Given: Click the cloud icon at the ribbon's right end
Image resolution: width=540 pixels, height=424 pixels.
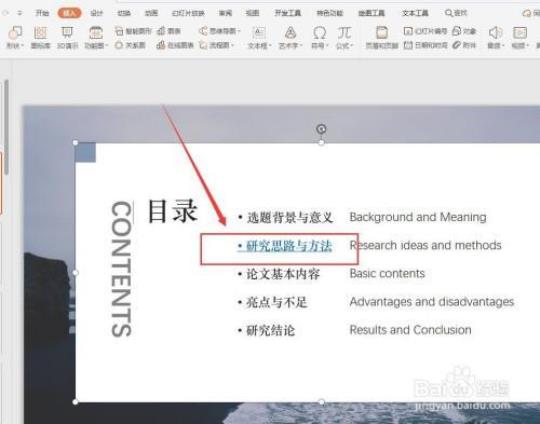Looking at the screenshot, I should 527,13.
